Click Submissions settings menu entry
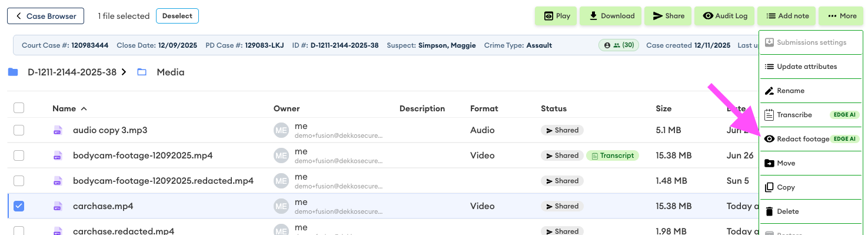The image size is (868, 235). pyautogui.click(x=812, y=42)
